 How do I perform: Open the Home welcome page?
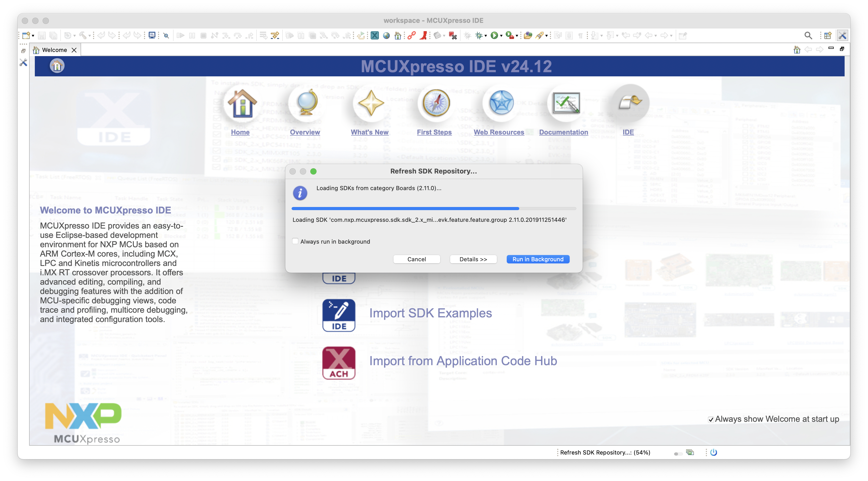[x=240, y=132]
